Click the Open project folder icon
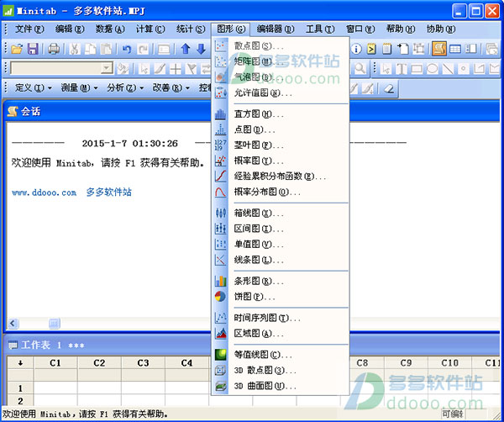Screen dimensions: 504x422 (17, 49)
